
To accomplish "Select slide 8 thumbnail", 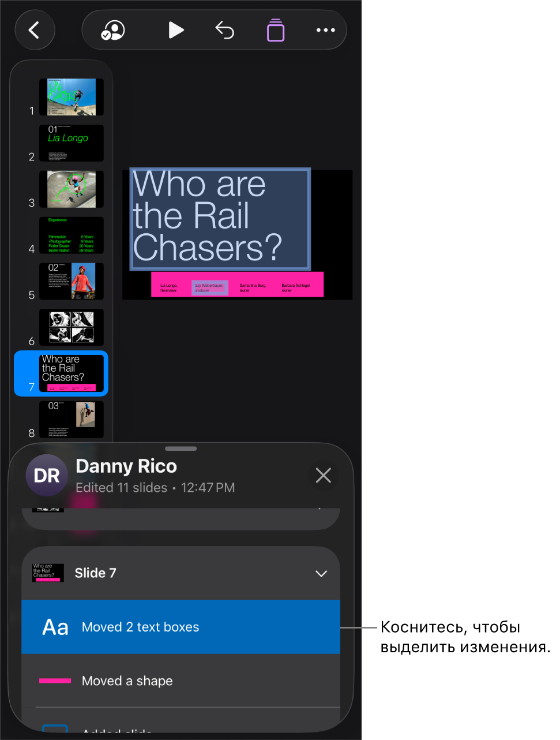I will pos(72,419).
